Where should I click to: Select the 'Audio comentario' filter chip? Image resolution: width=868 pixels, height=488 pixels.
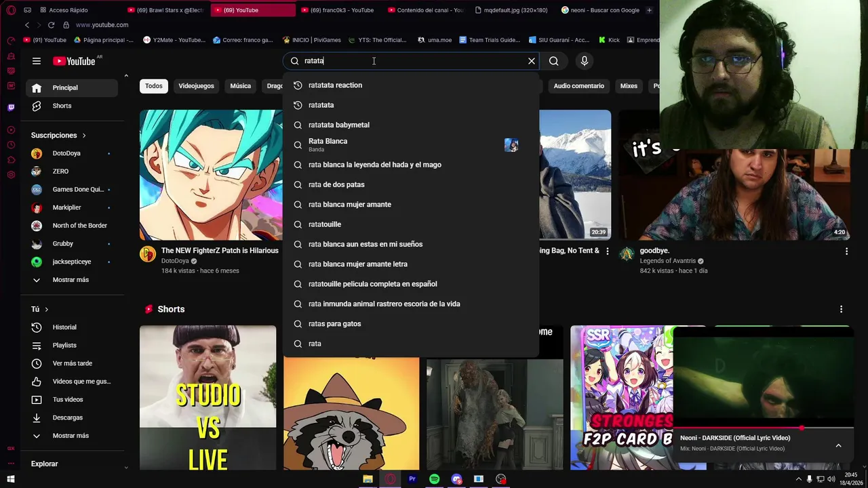point(578,86)
